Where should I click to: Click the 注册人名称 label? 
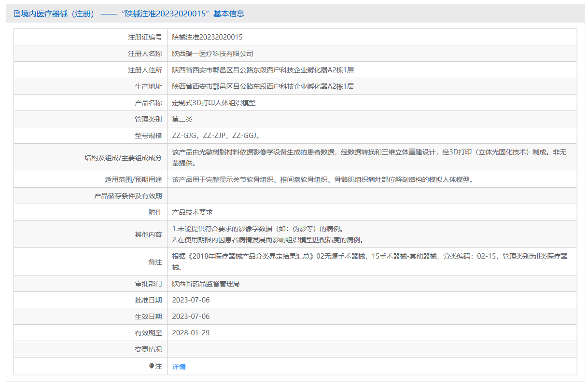[145, 54]
